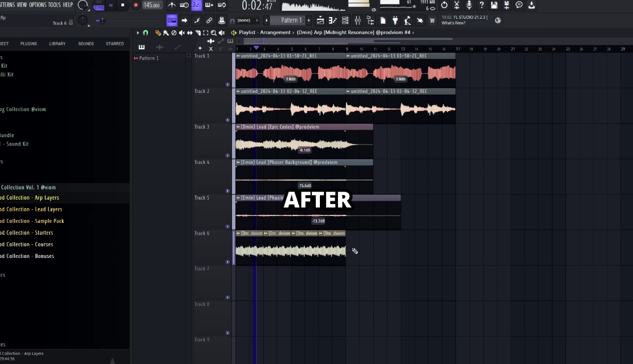Toggle the metronome icon
The height and width of the screenshot is (364, 633).
(x=172, y=5)
